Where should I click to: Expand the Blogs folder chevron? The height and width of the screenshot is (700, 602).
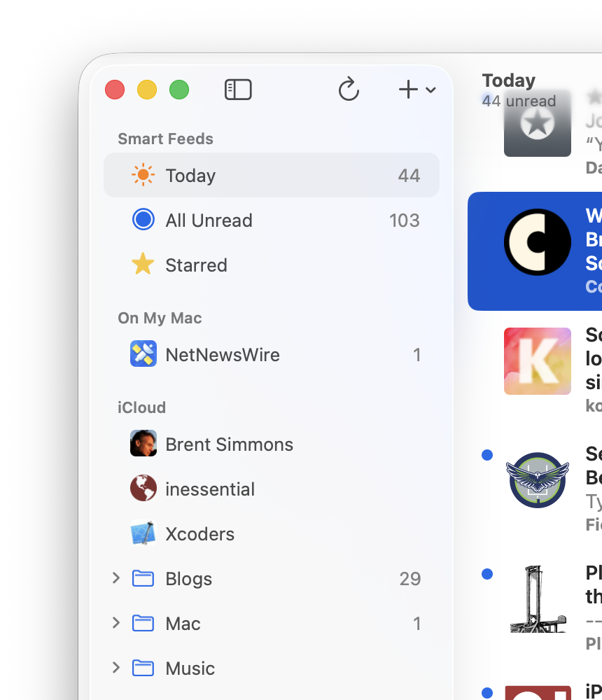click(x=116, y=578)
